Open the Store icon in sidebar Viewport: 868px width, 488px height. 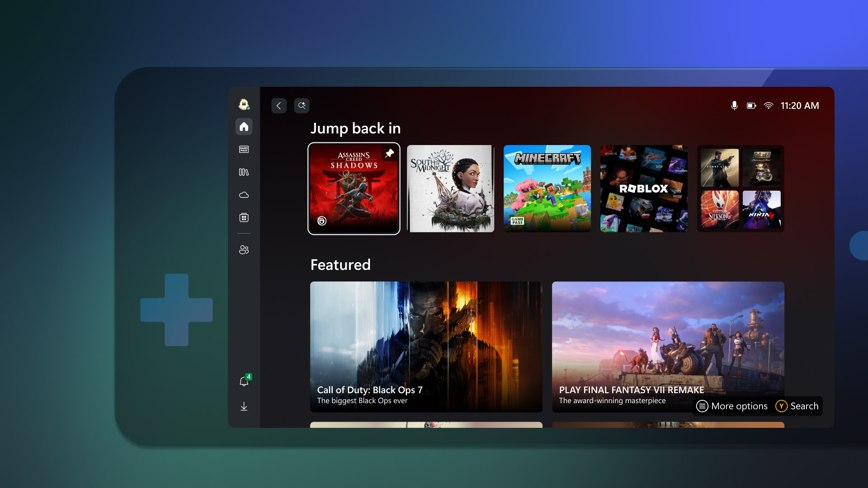[244, 217]
